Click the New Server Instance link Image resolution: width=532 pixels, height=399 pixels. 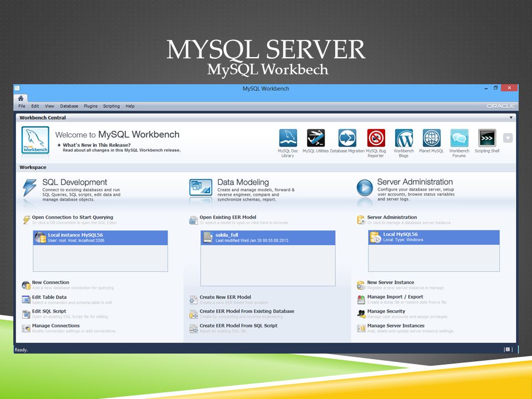(391, 282)
